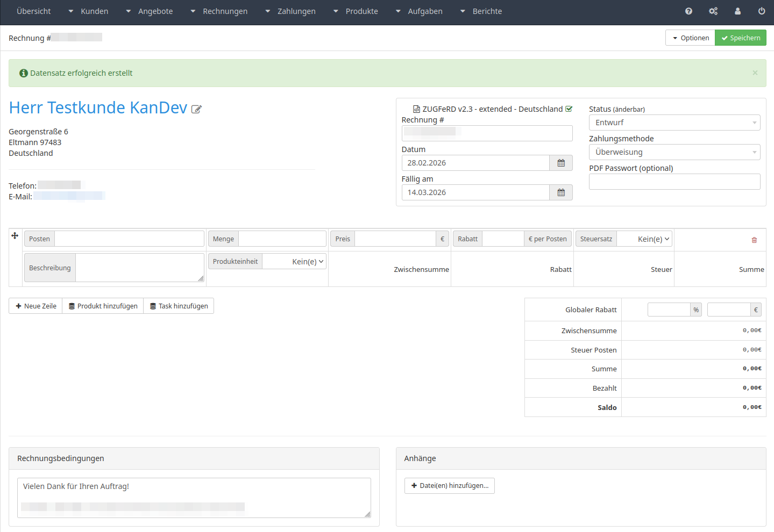Open the Status dropdown showing Entwurf

pyautogui.click(x=674, y=123)
